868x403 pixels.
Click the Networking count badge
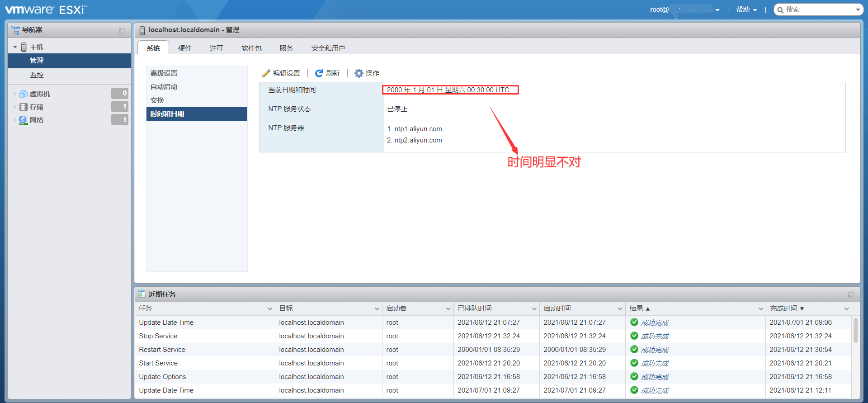[120, 119]
